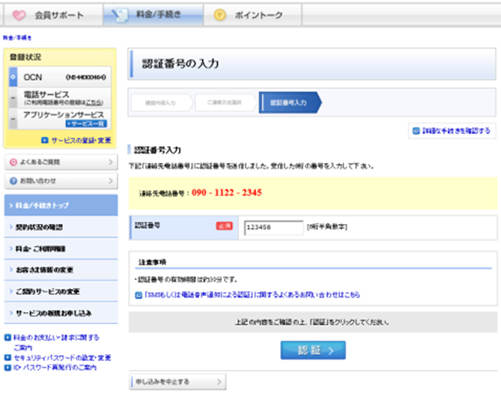Open お客さま情報の変更 in side menu
This screenshot has height=396, width=501.
click(61, 270)
